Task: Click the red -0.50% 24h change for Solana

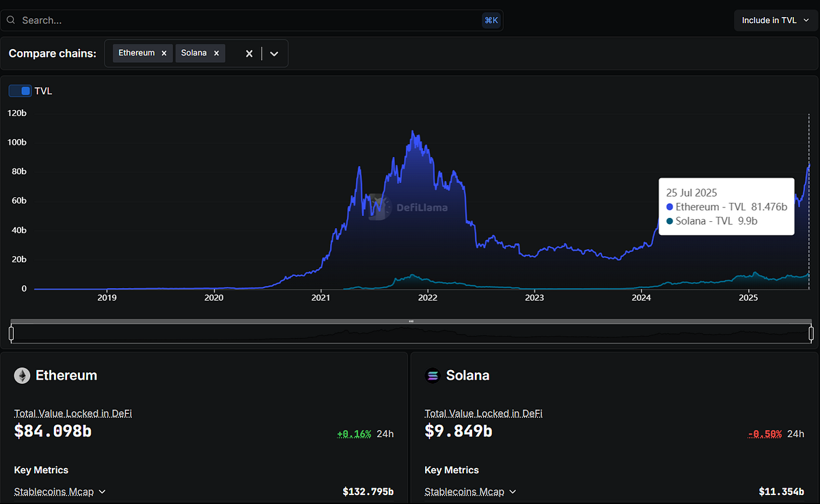Action: tap(764, 433)
